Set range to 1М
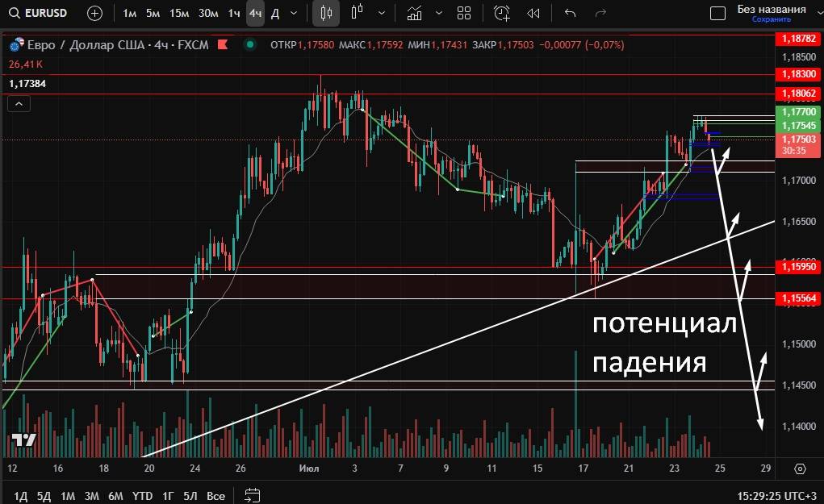This screenshot has height=504, width=824. point(68,496)
